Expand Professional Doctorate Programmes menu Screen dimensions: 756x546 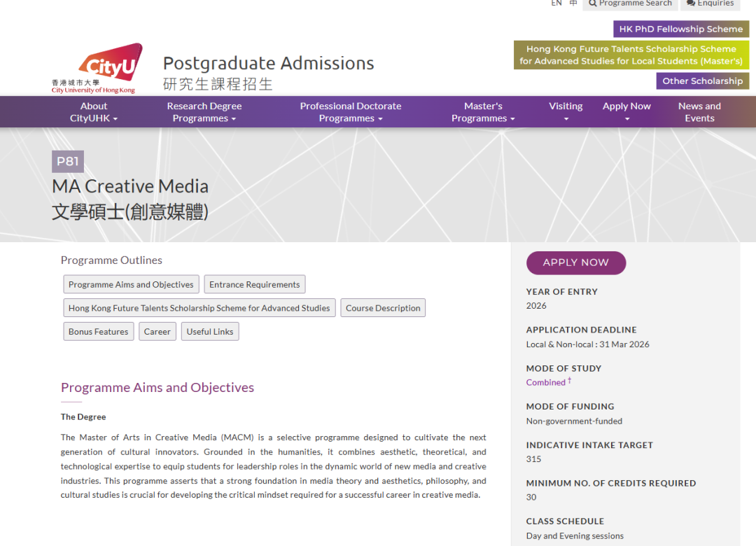[350, 112]
